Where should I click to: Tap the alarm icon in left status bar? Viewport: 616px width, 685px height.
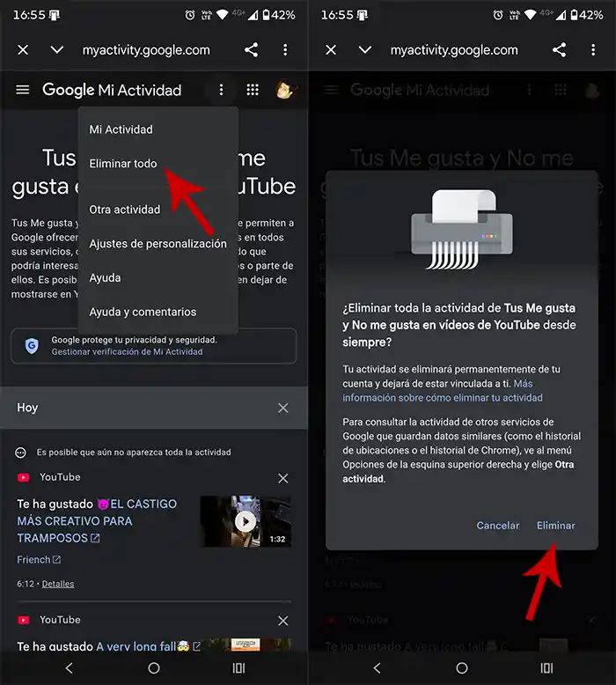[190, 15]
